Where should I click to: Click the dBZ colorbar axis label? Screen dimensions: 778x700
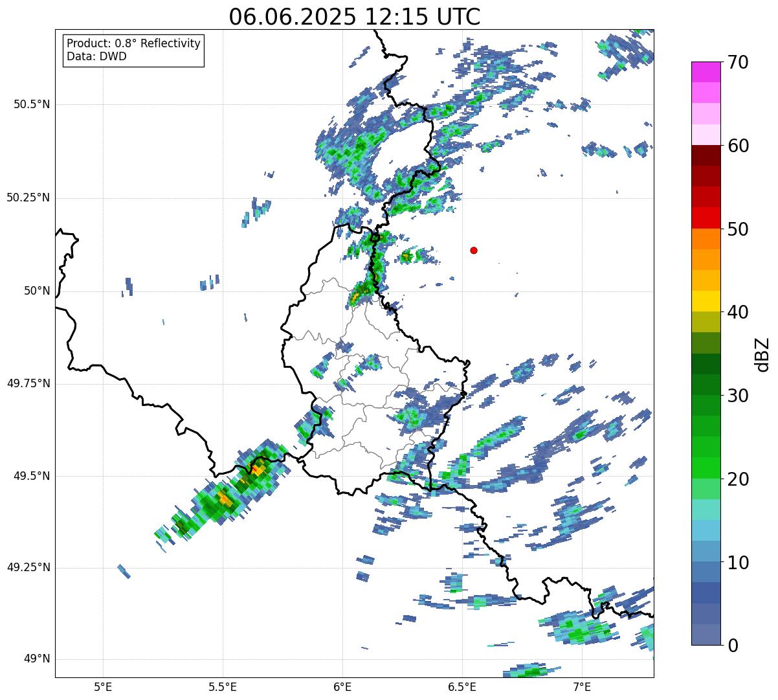tap(763, 354)
